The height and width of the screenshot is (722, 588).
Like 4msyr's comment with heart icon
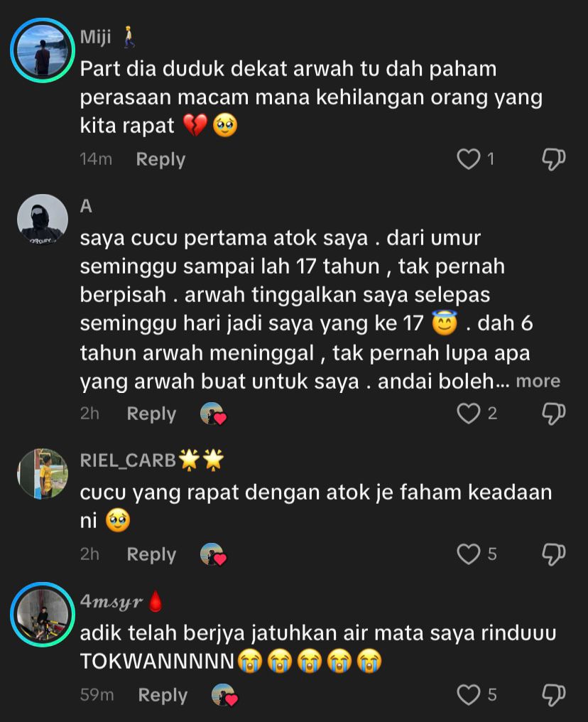click(x=469, y=694)
